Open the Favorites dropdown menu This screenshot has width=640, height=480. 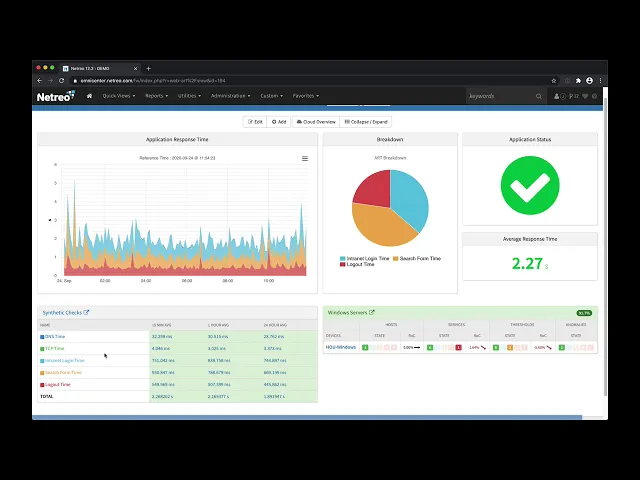click(x=306, y=96)
